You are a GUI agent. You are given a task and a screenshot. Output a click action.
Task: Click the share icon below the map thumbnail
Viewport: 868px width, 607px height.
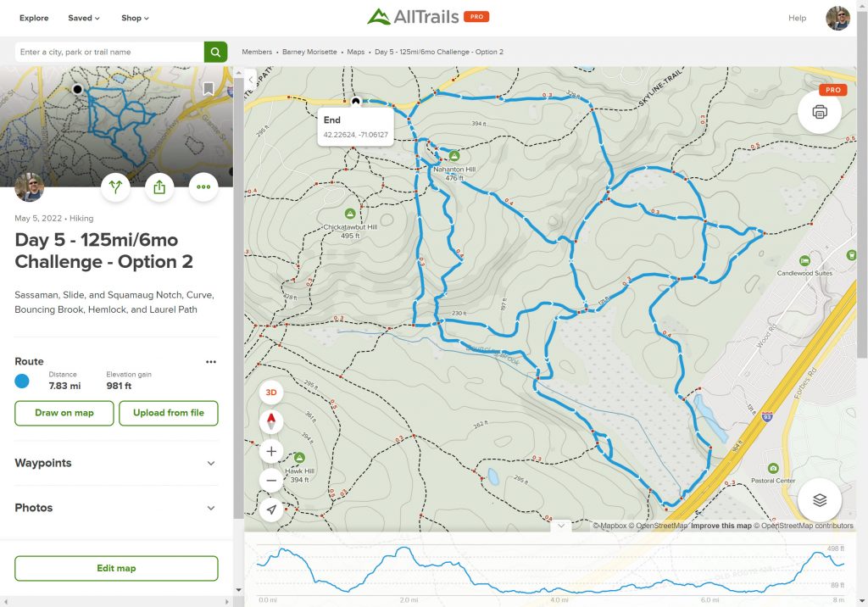[159, 187]
